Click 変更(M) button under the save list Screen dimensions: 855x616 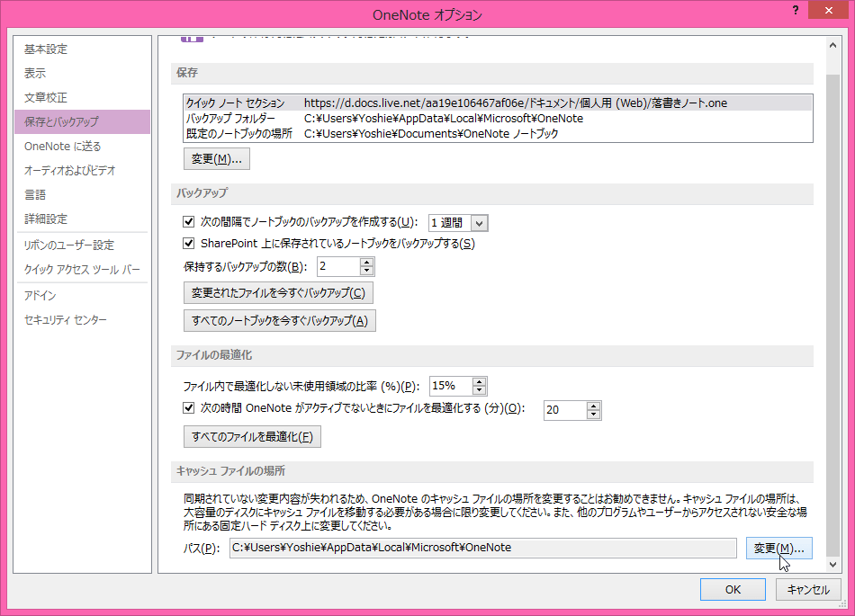217,159
